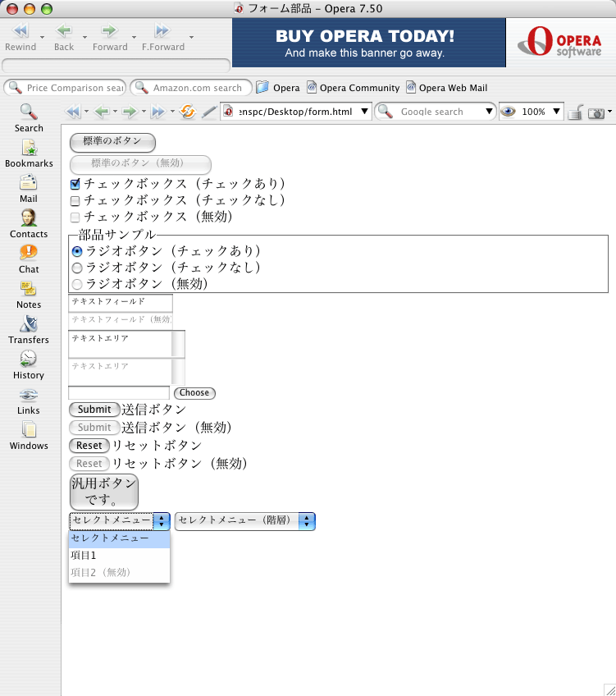Open the Mail panel

tap(29, 189)
